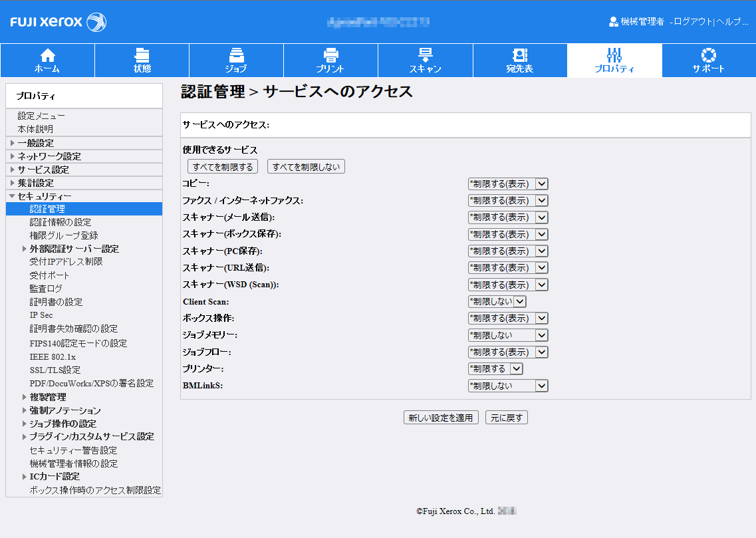Select IEEE 802.1x in sidebar
756x538 pixels.
(x=53, y=357)
